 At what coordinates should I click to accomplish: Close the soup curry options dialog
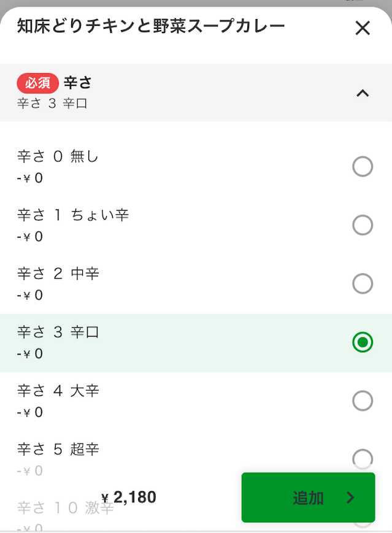click(363, 28)
